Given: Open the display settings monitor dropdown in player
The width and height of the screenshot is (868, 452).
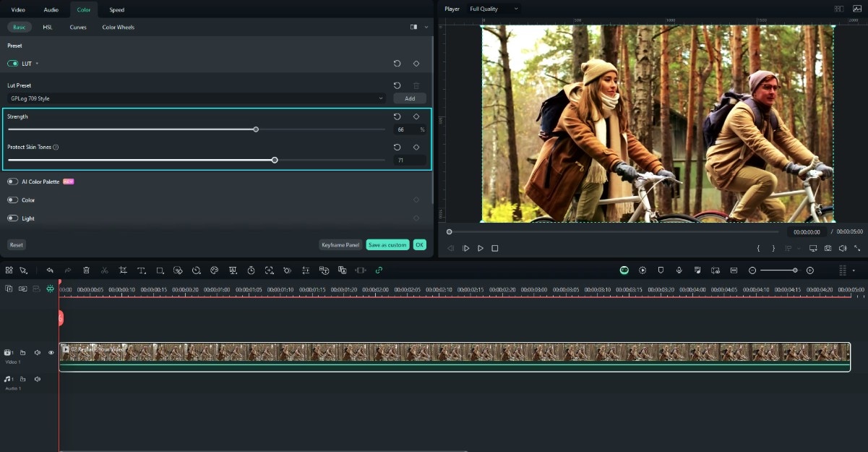Looking at the screenshot, I should coord(813,248).
